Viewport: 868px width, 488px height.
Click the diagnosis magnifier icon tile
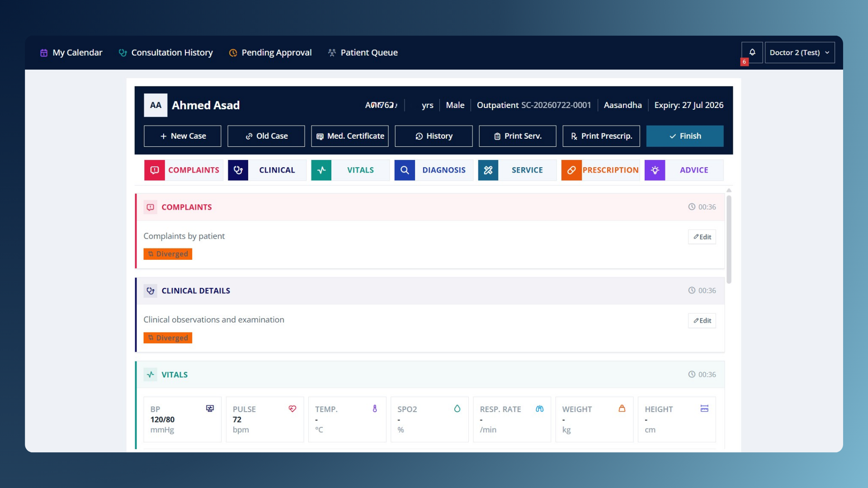(x=405, y=170)
